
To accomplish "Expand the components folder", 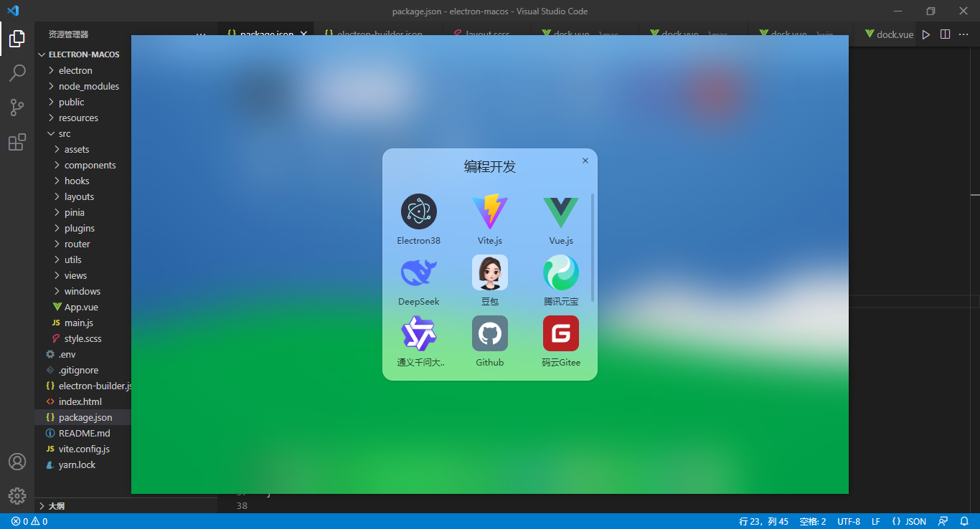I will tap(83, 165).
